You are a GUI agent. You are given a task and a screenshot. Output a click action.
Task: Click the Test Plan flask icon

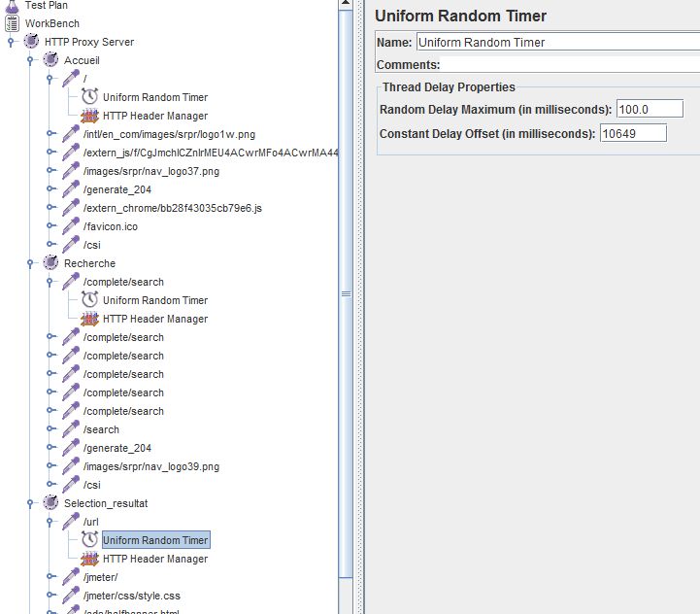(13, 6)
